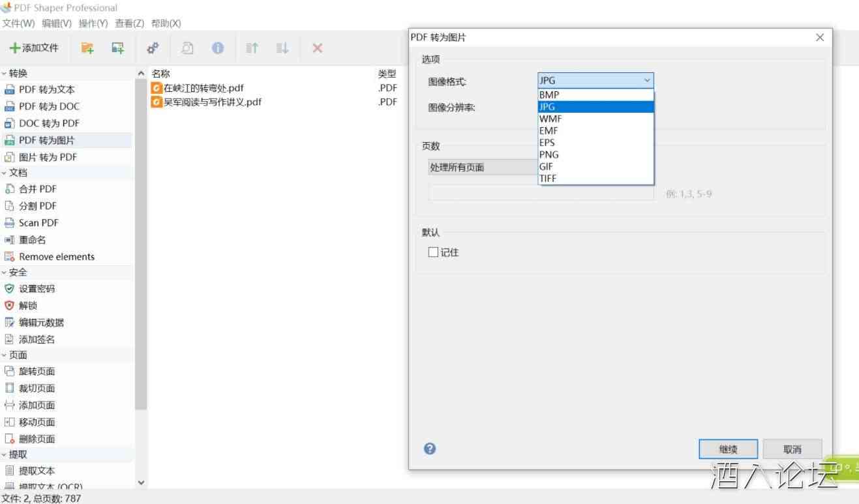Pick BMP from the format options
The image size is (859, 504).
(549, 95)
